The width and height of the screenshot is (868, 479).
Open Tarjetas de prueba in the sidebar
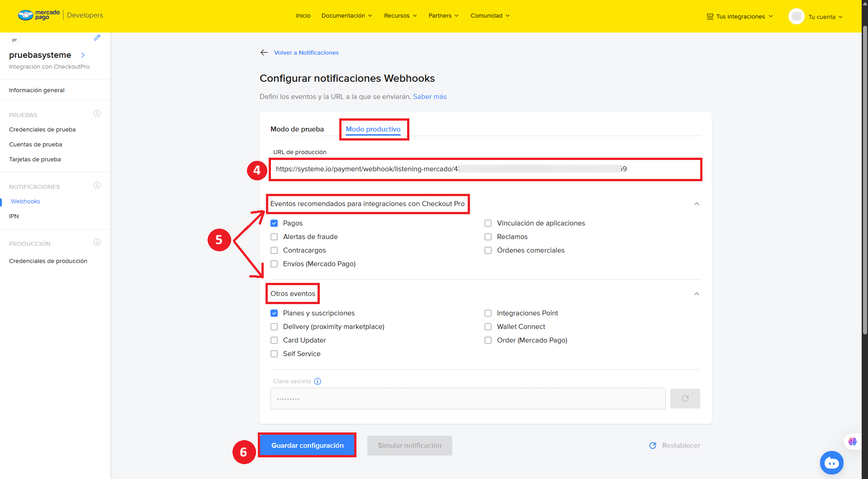[x=35, y=160]
